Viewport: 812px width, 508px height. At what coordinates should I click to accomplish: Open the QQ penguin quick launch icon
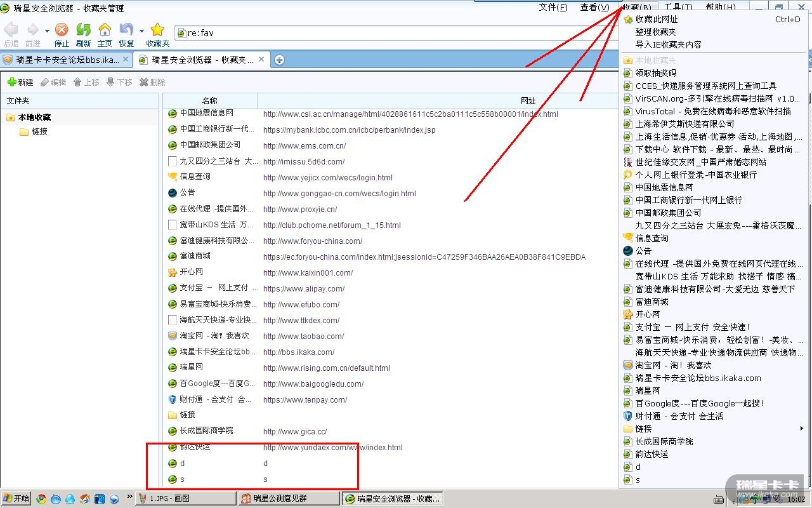[70, 498]
